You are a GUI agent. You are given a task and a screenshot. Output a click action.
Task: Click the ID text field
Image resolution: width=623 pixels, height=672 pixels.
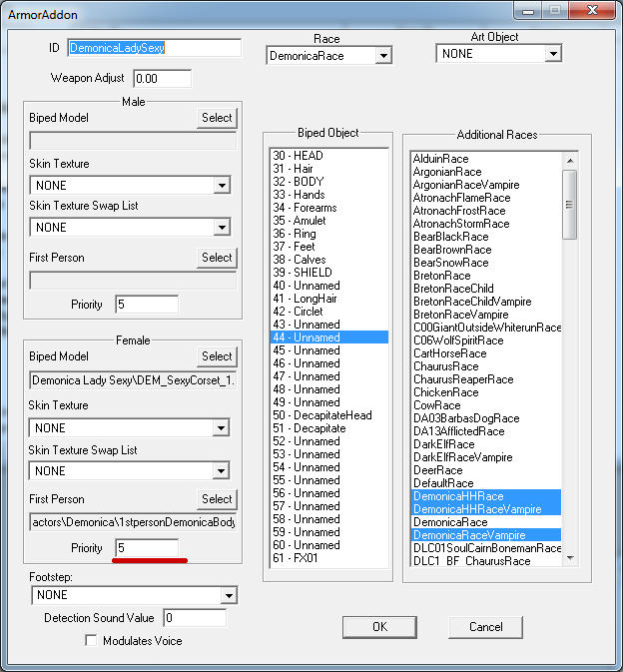(154, 48)
